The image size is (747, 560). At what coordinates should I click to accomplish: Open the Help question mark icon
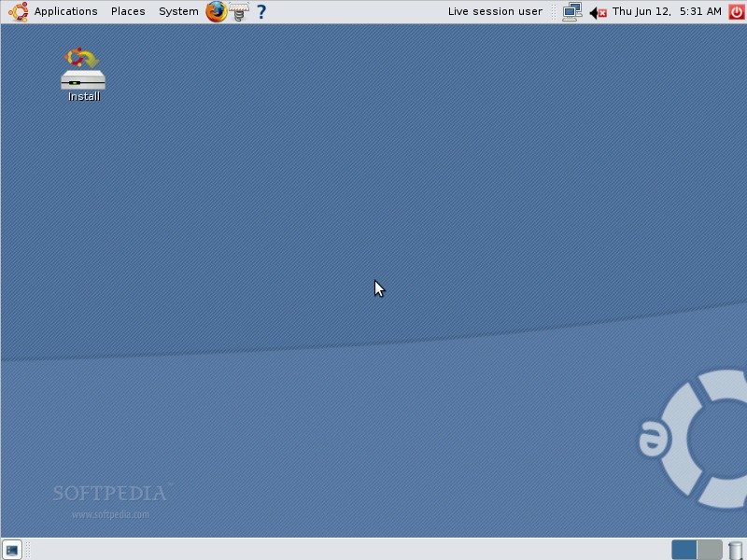click(x=261, y=11)
